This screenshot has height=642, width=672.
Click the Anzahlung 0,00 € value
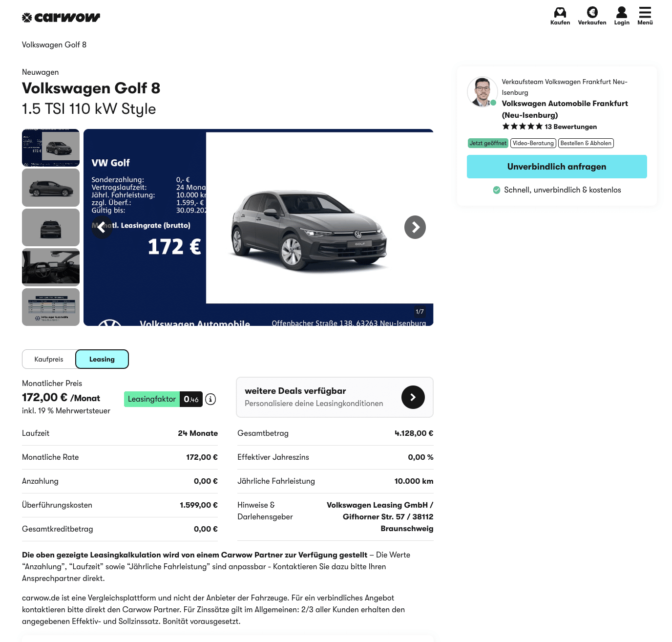click(206, 481)
